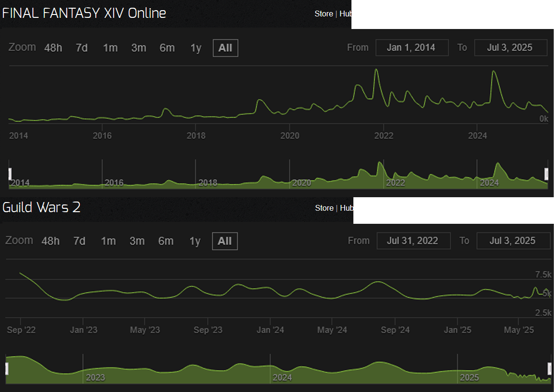Click 2022 label on FINAL FANTASY main axis
The height and width of the screenshot is (392, 554).
tap(384, 136)
